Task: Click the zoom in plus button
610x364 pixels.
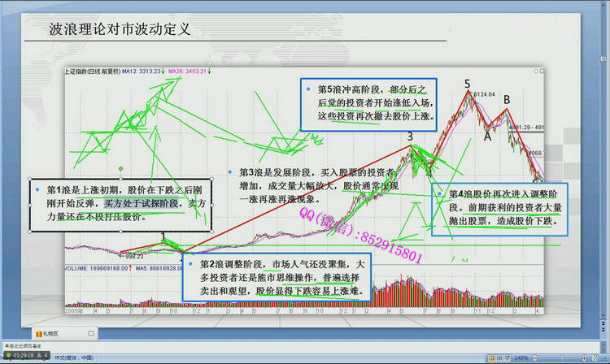Action: (x=584, y=357)
